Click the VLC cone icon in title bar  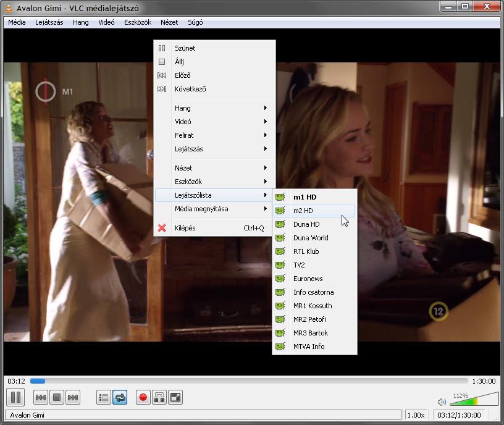click(x=9, y=7)
